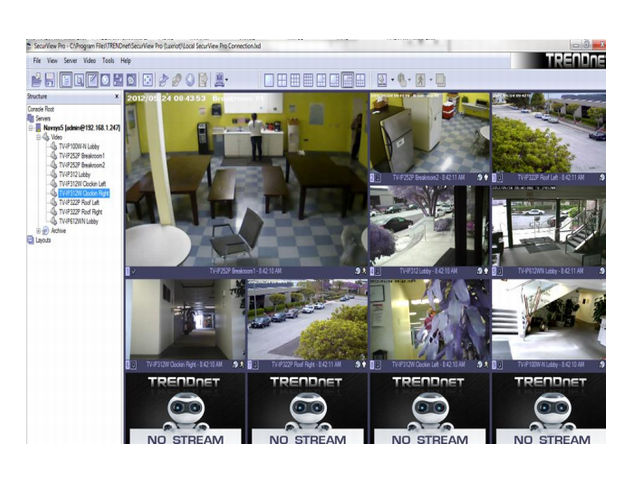
Task: Click the Archive node globe icon
Action: click(45, 231)
